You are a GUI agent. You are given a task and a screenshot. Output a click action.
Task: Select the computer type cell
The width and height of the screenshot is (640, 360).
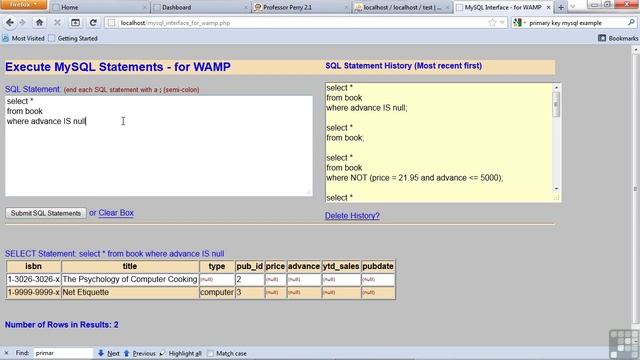217,292
